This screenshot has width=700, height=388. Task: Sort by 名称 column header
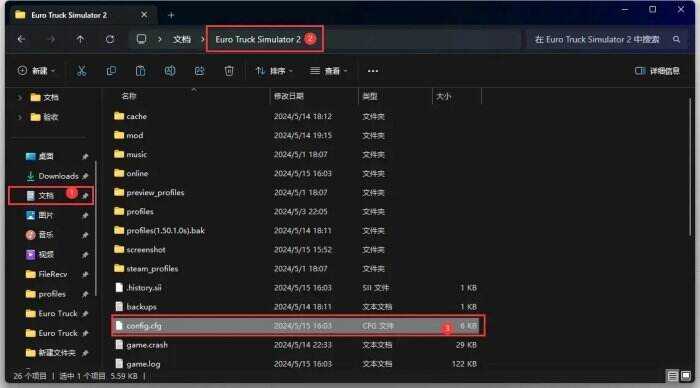129,96
